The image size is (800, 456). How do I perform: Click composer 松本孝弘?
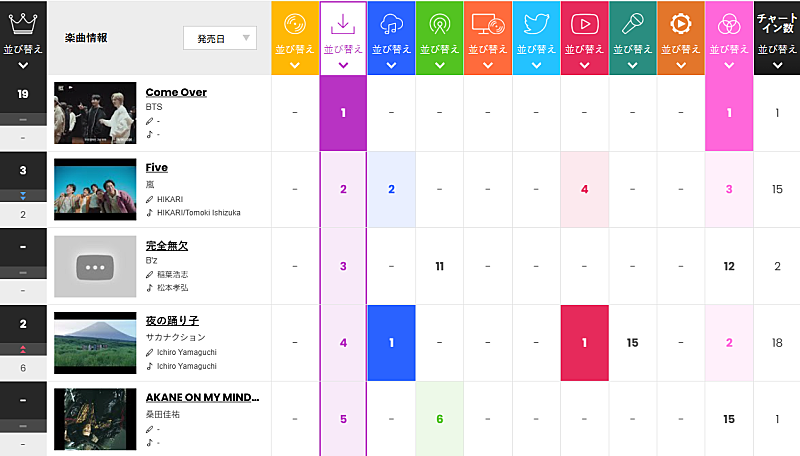click(x=172, y=288)
